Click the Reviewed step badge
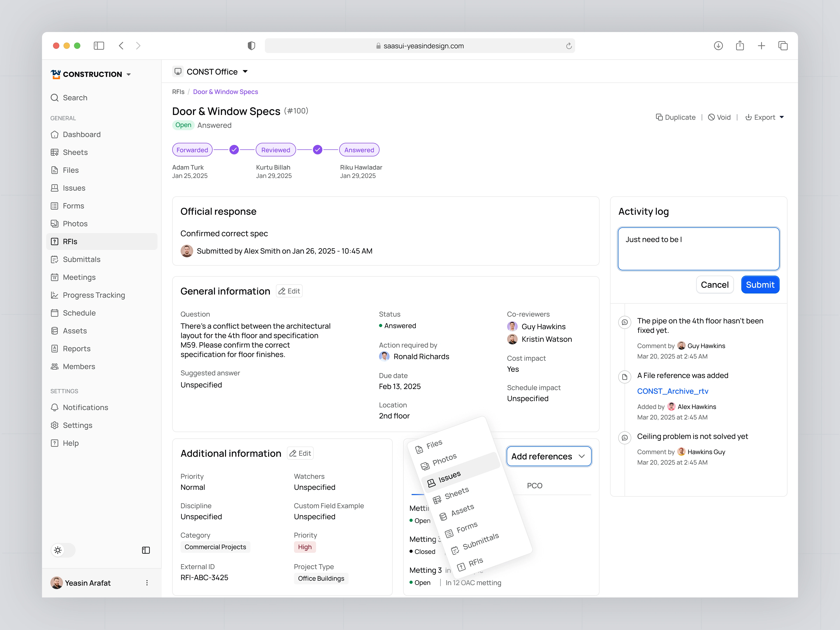The width and height of the screenshot is (840, 630). (x=276, y=150)
